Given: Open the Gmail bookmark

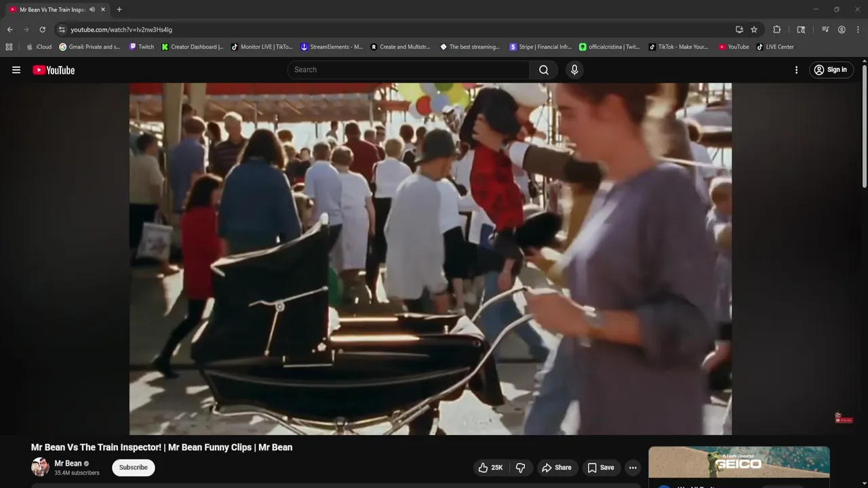Looking at the screenshot, I should click(90, 47).
